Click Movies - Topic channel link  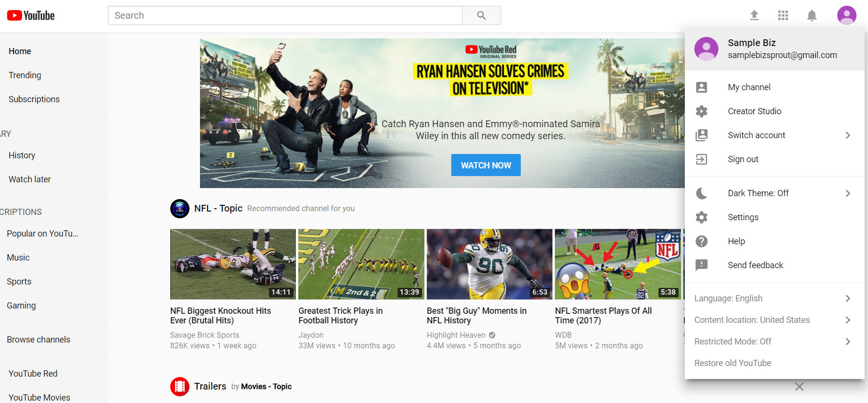pyautogui.click(x=266, y=387)
